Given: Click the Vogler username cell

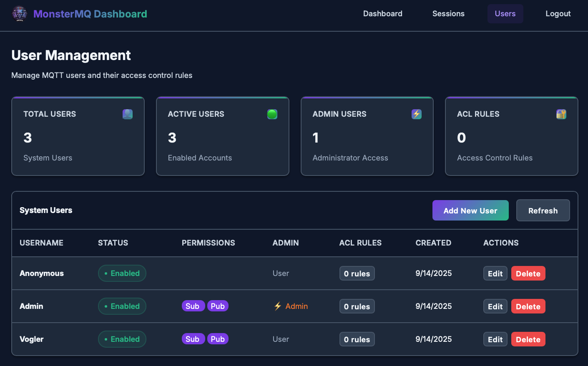Looking at the screenshot, I should pos(32,339).
